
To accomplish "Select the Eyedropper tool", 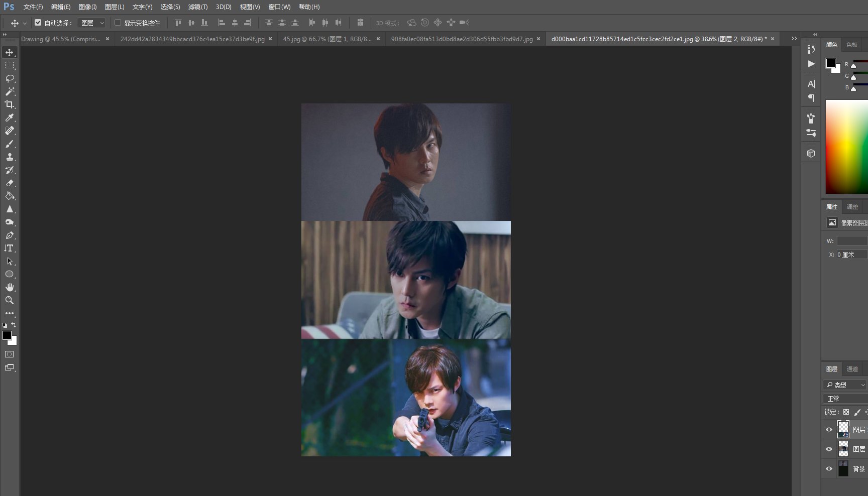I will pyautogui.click(x=10, y=117).
